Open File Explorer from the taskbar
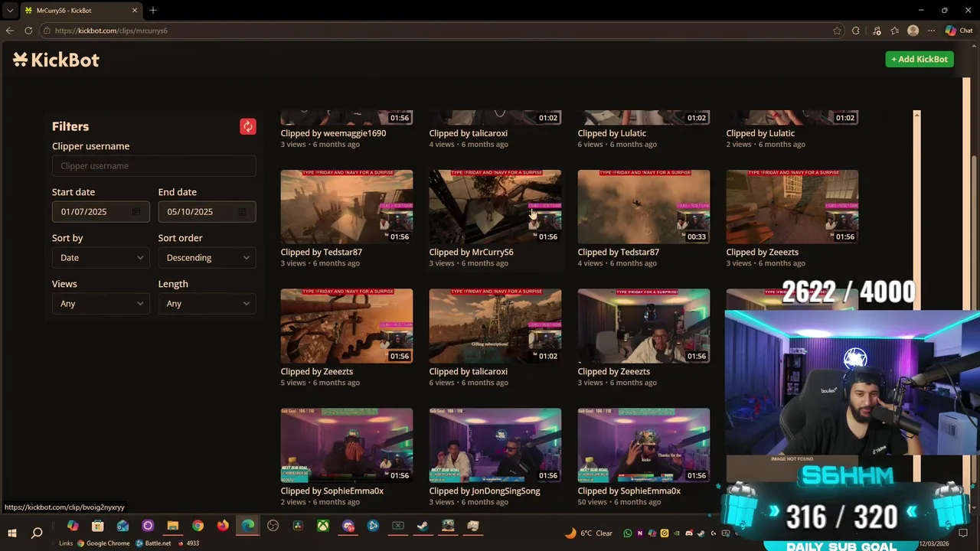Viewport: 980px width, 551px height. (173, 526)
